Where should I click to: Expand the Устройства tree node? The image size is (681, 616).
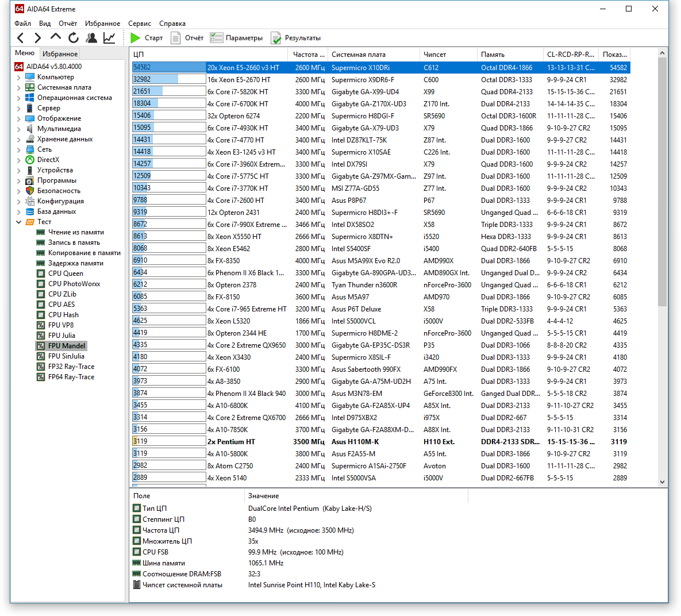click(x=18, y=171)
